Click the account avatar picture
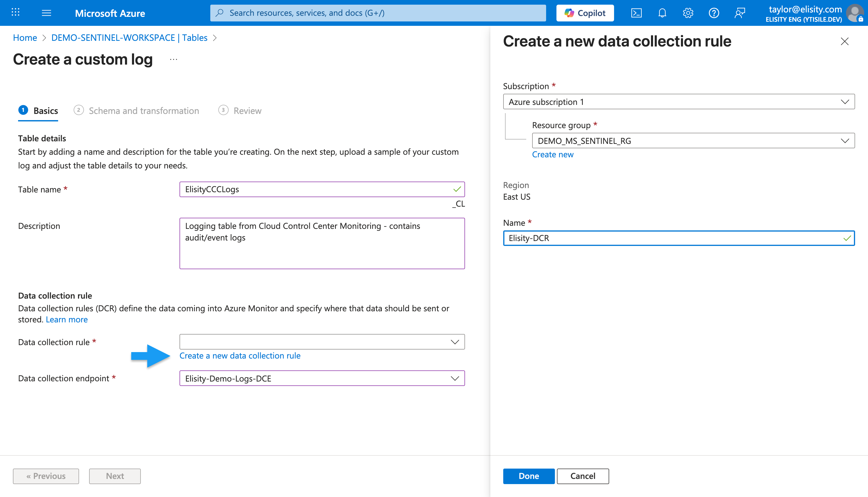This screenshot has height=497, width=868. tap(855, 13)
